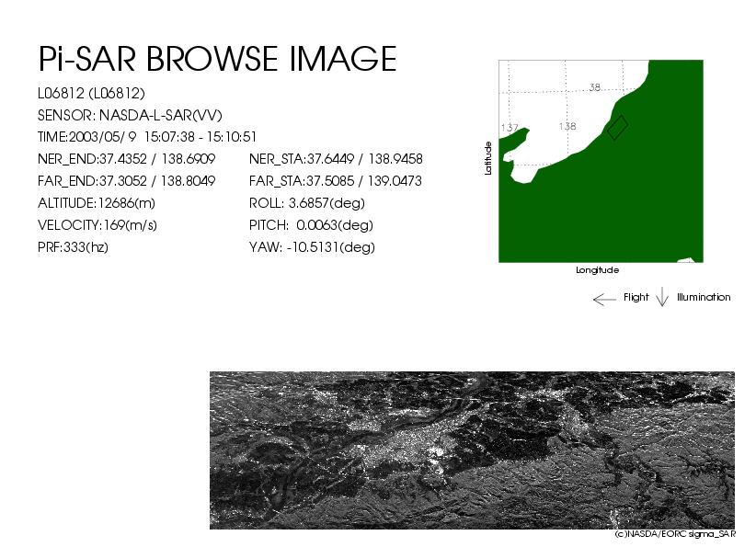Image resolution: width=756 pixels, height=547 pixels.
Task: Click the ALTITUDE:12686(m) entry
Action: coord(97,203)
